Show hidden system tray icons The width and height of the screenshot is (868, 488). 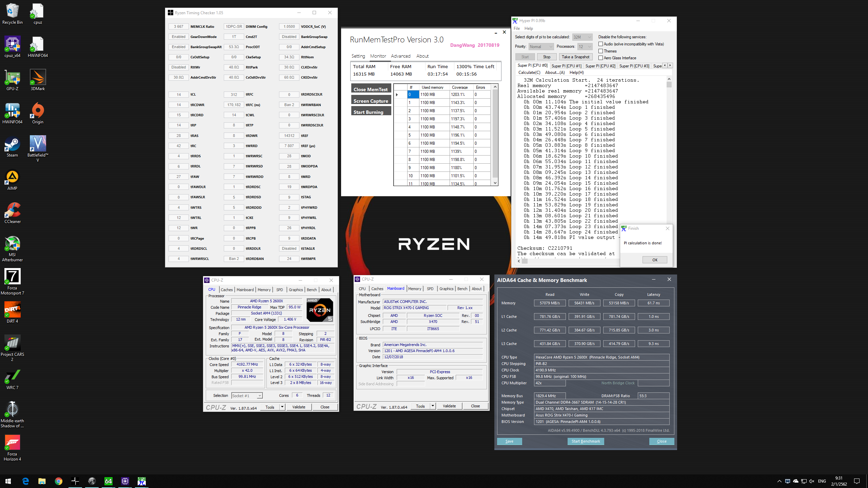coord(779,481)
